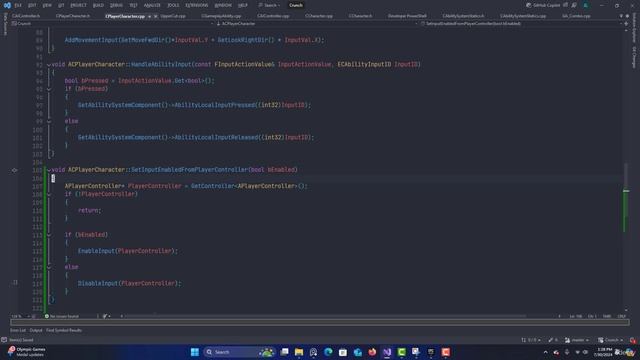Click the send feedback icon
The image size is (640, 360).
coord(574,5)
